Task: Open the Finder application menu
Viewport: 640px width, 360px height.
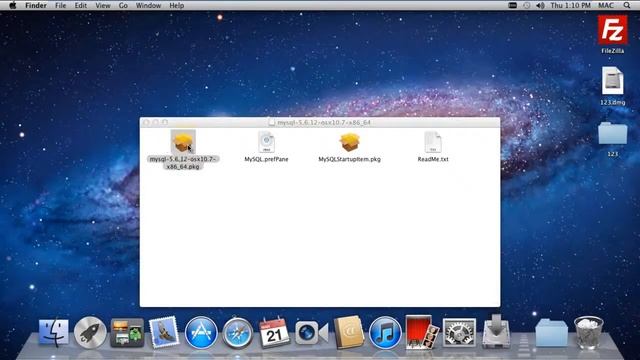Action: coord(36,5)
